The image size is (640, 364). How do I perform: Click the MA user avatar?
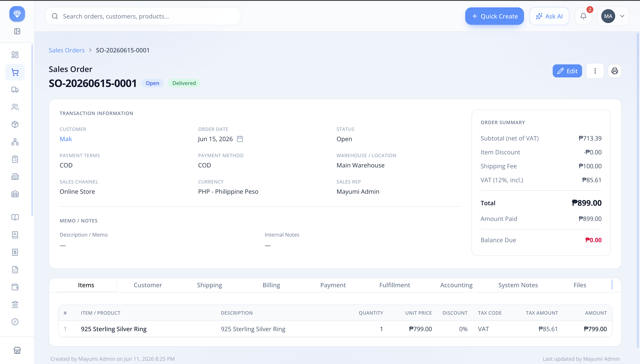coord(608,16)
